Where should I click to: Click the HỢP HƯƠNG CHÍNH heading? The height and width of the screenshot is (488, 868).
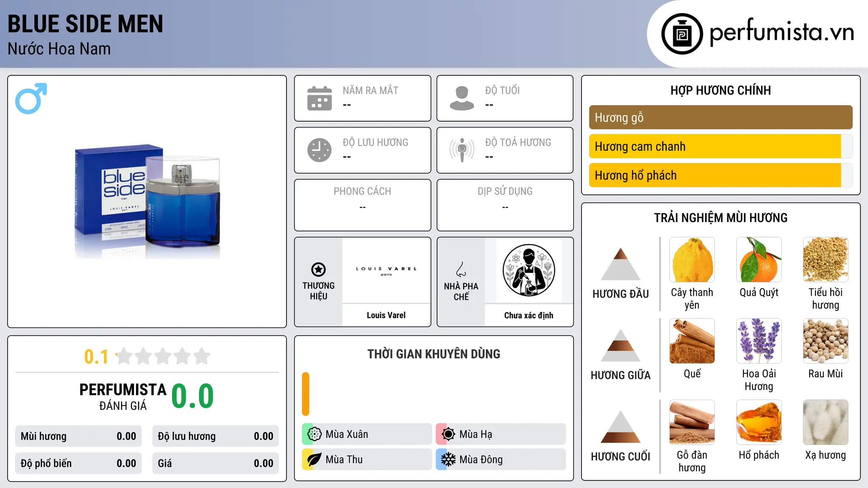tap(721, 90)
